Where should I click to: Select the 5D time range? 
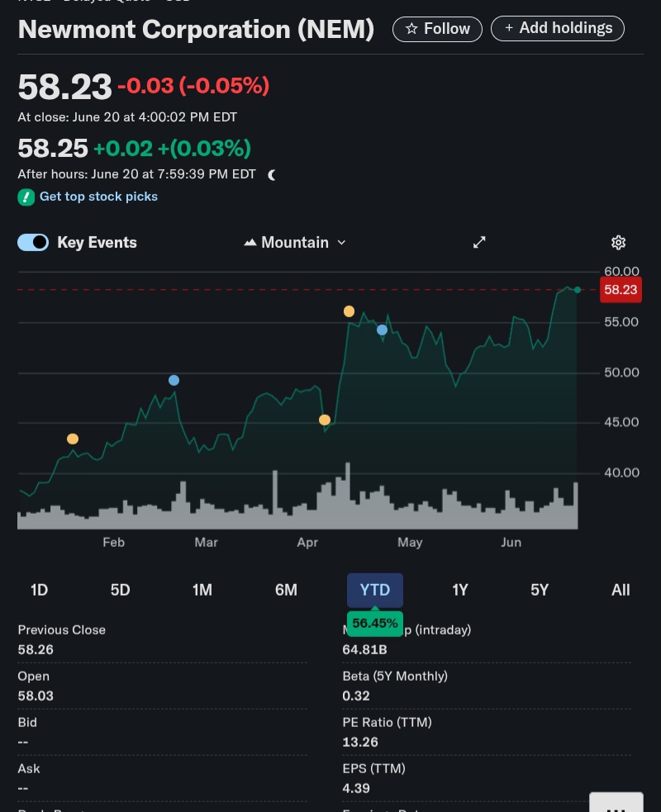pyautogui.click(x=120, y=590)
